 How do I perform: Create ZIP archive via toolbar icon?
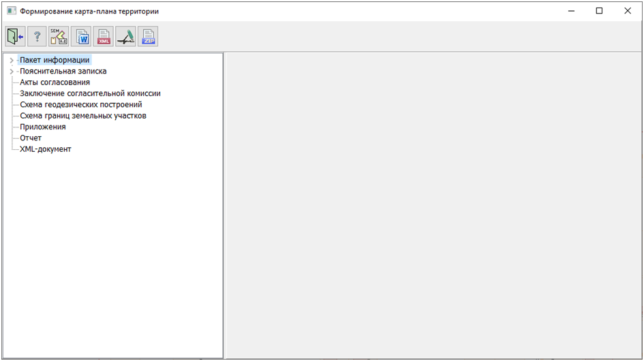(x=148, y=37)
